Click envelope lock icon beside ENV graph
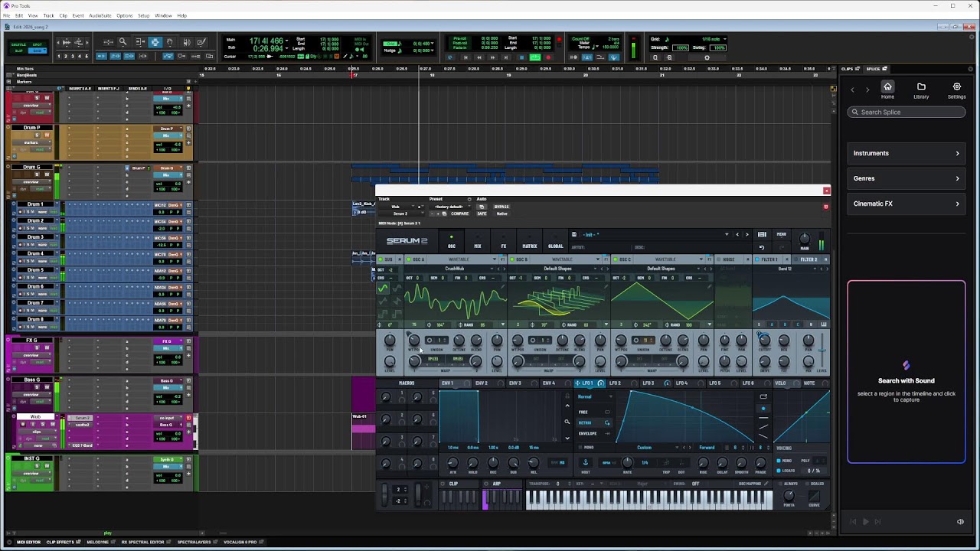 567,396
